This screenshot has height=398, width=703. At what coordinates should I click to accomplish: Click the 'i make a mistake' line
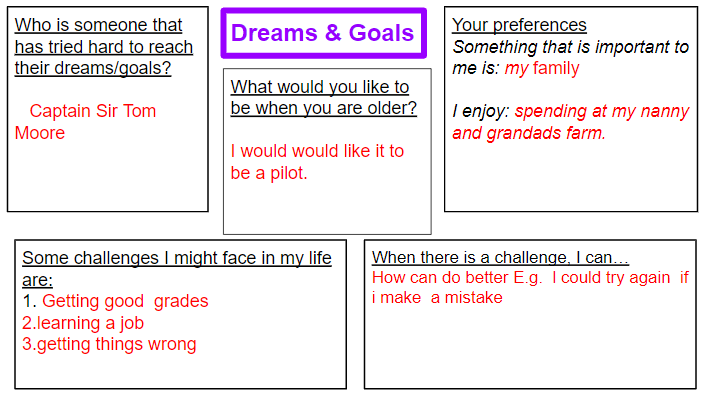point(437,298)
